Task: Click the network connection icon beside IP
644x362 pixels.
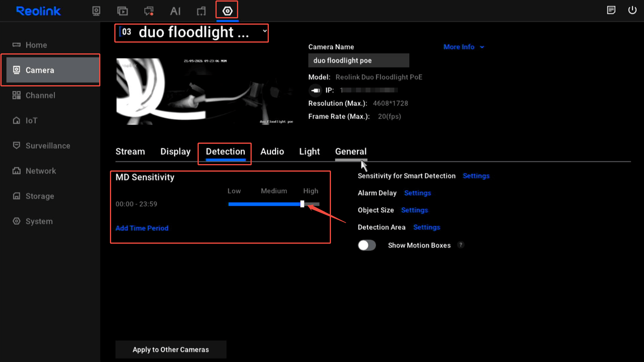Action: pyautogui.click(x=315, y=90)
